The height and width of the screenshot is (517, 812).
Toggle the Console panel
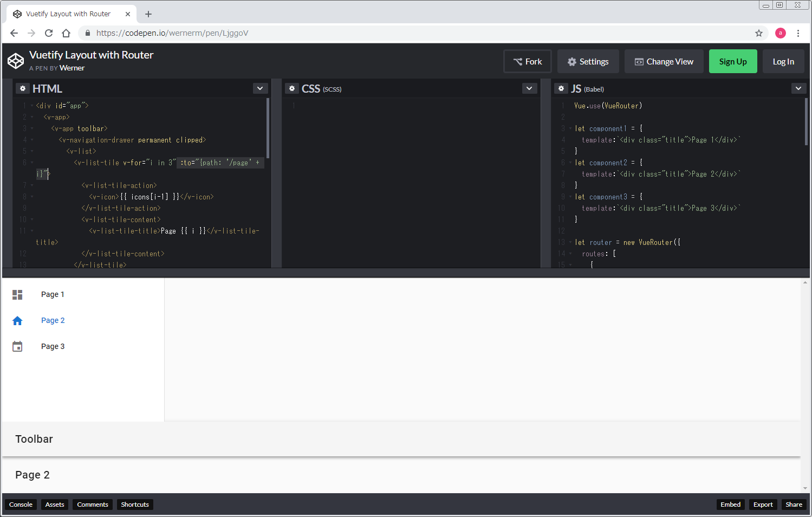pyautogui.click(x=21, y=505)
